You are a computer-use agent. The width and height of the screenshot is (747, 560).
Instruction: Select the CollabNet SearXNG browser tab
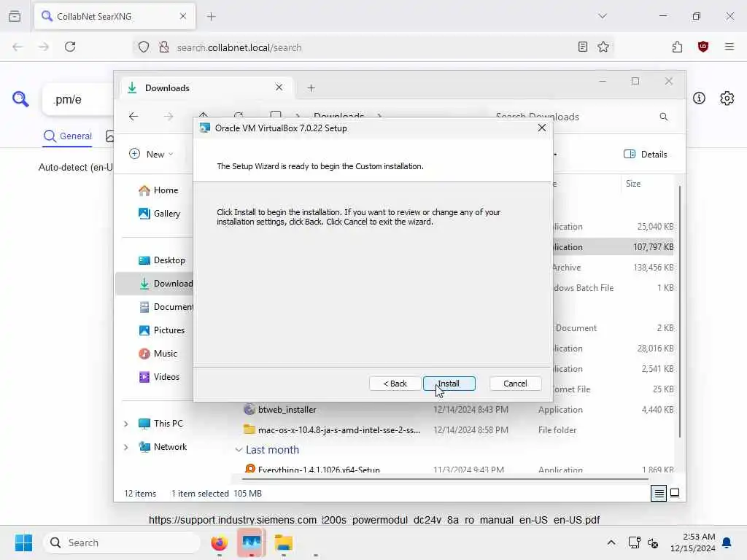(x=115, y=17)
